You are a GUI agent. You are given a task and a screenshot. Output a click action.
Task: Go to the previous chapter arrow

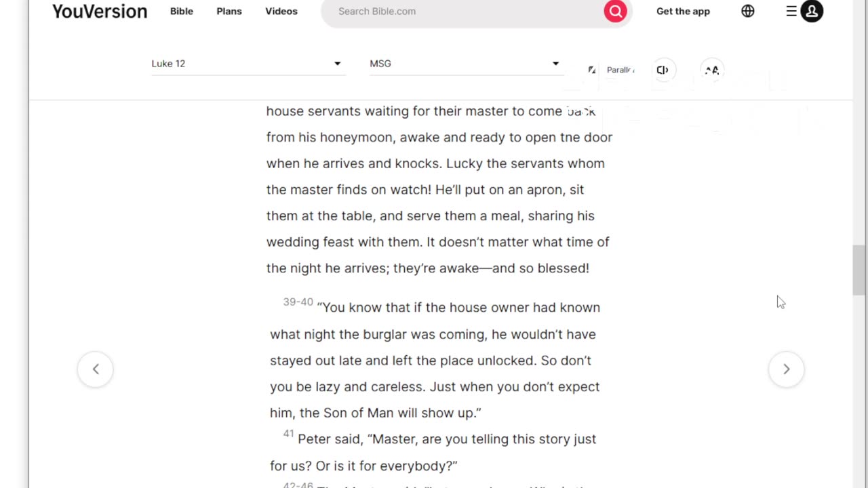pos(96,369)
